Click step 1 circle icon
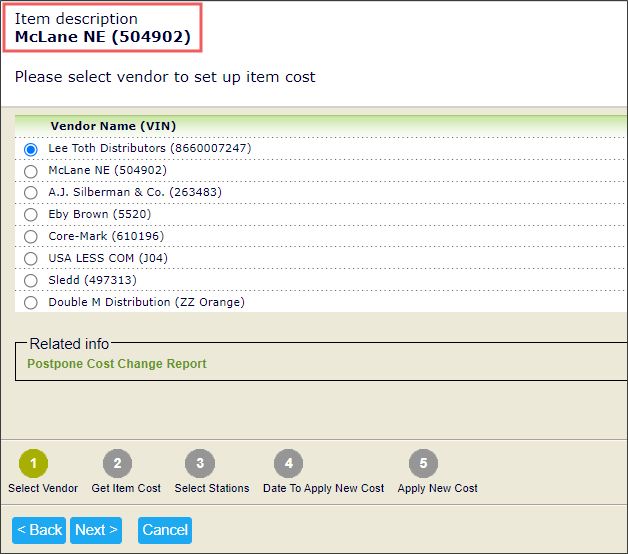The image size is (628, 554). tap(33, 464)
